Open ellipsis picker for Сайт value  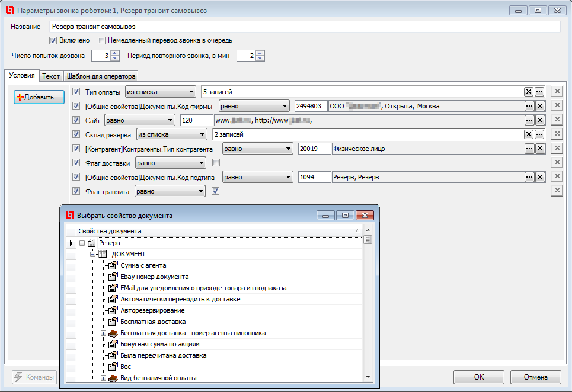coord(529,120)
